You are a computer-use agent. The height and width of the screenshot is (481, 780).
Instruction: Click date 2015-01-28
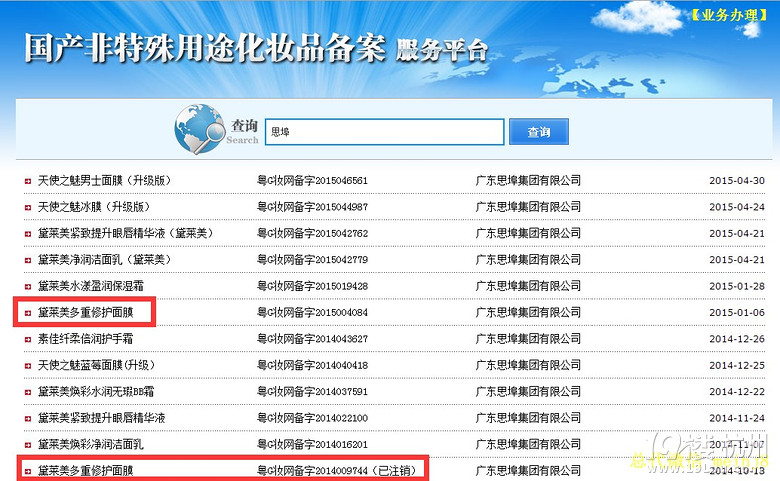coord(737,286)
